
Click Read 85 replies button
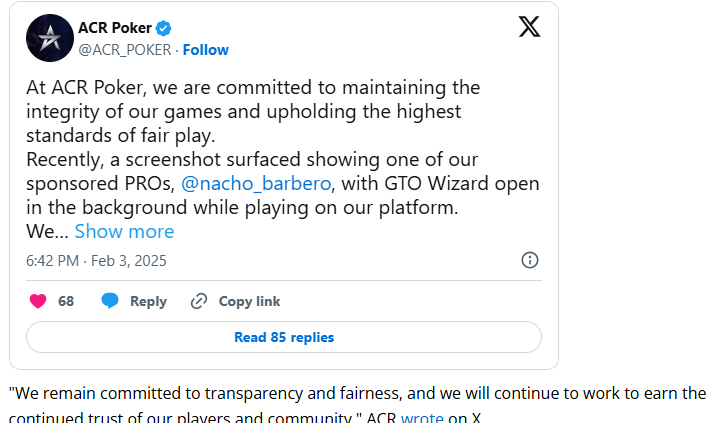pyautogui.click(x=284, y=337)
